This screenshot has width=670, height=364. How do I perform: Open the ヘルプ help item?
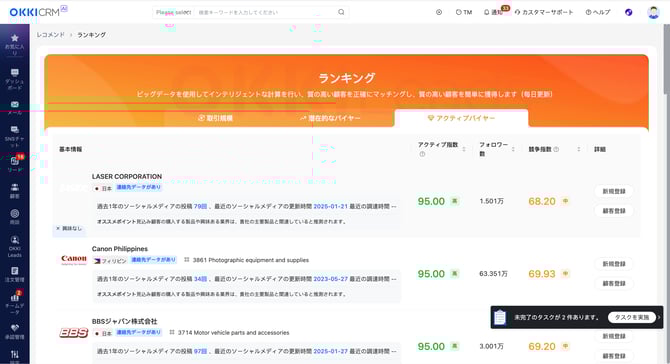tap(598, 12)
